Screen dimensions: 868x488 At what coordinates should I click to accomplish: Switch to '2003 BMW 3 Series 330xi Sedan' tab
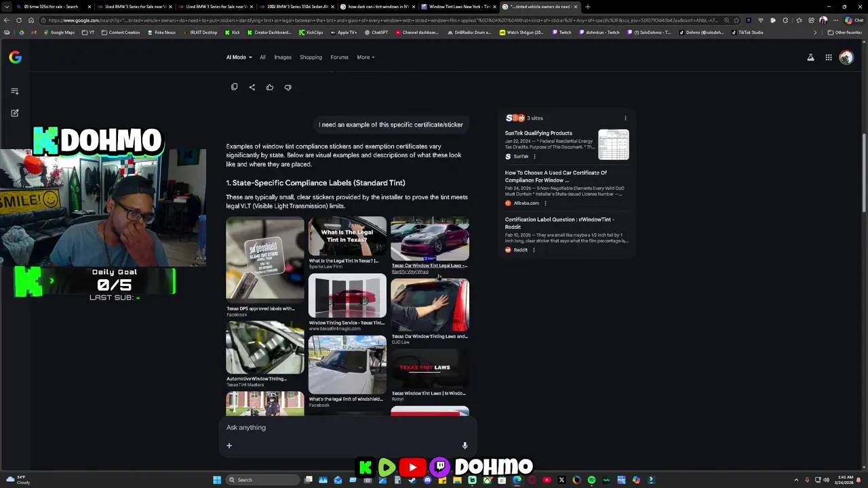click(x=296, y=7)
